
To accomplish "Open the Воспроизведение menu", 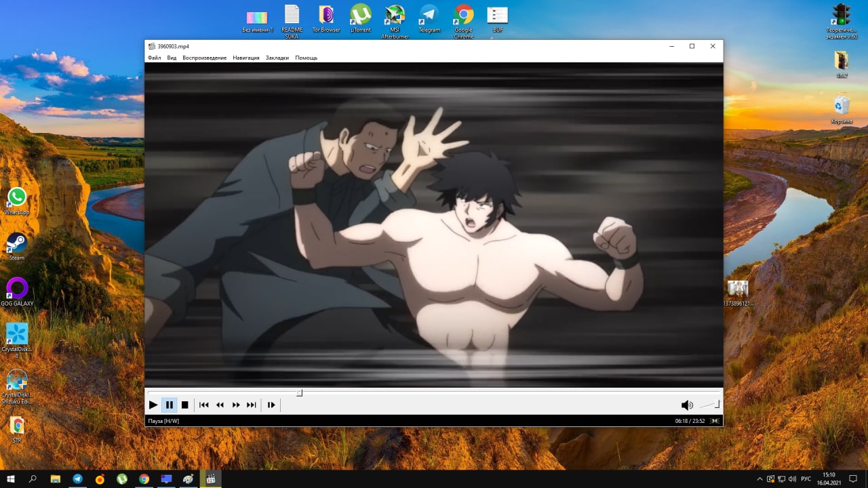I will coord(204,58).
